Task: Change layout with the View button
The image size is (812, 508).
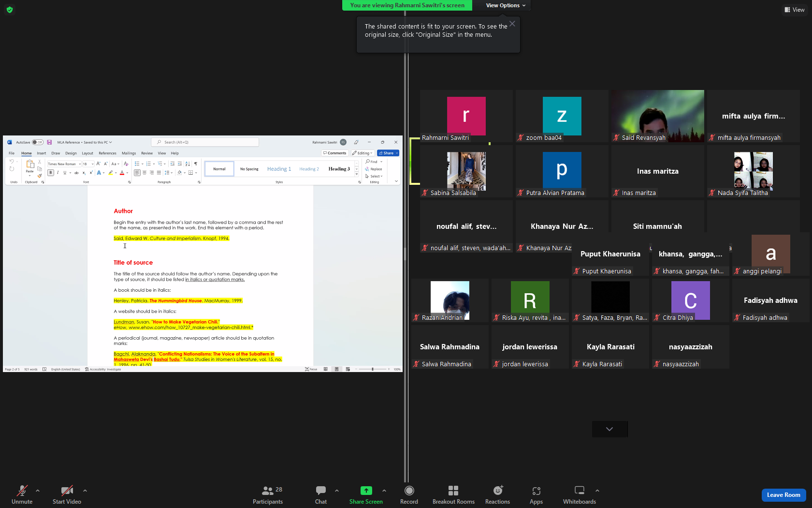Action: [794, 10]
